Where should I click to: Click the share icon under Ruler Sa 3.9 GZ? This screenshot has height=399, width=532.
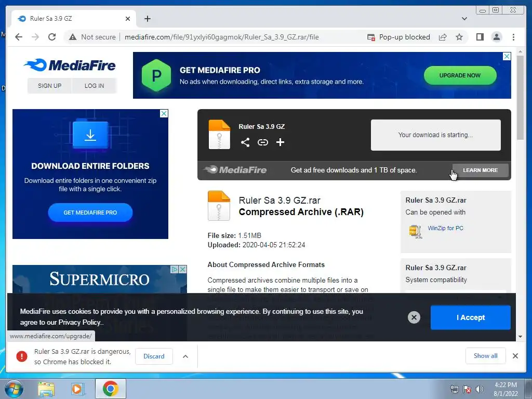tap(245, 142)
